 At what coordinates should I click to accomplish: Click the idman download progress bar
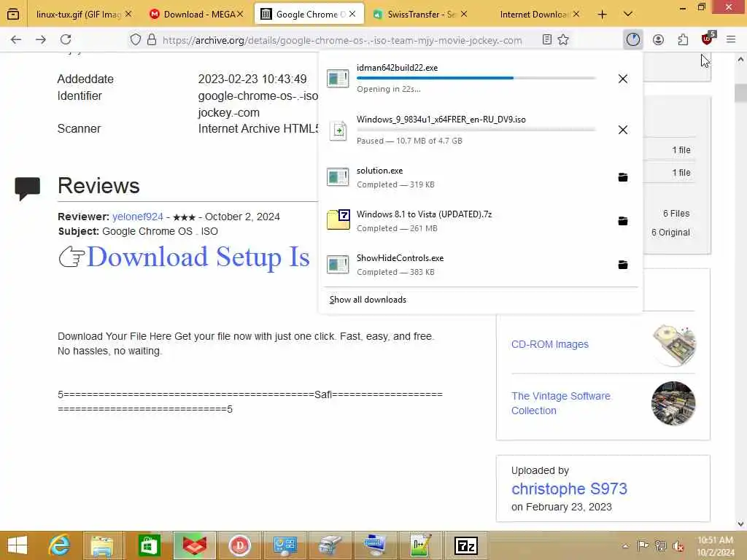tap(476, 77)
